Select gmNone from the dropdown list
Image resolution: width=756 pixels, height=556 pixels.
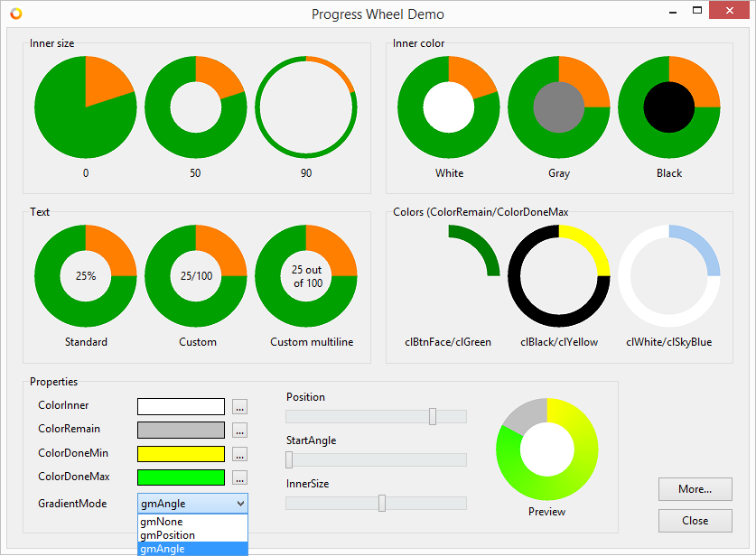[x=192, y=523]
